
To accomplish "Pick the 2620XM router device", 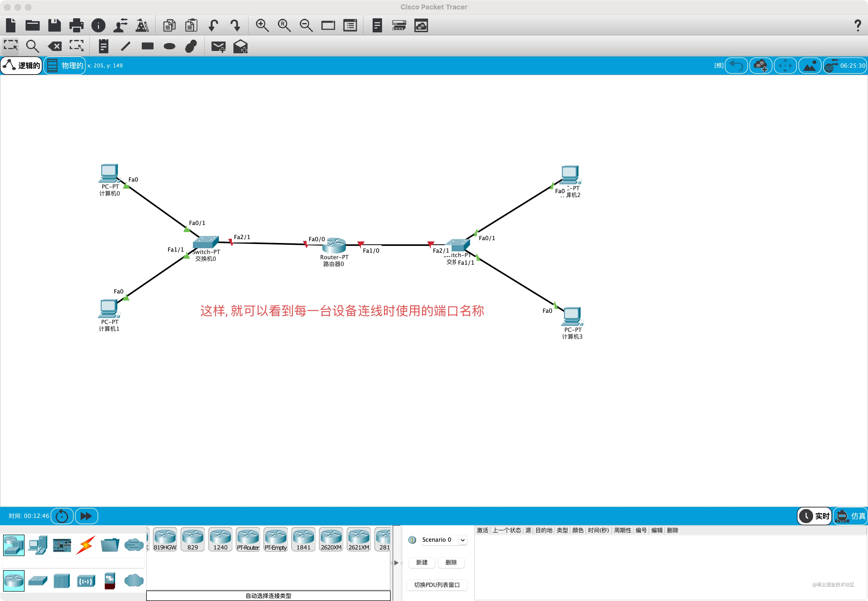I will click(331, 539).
